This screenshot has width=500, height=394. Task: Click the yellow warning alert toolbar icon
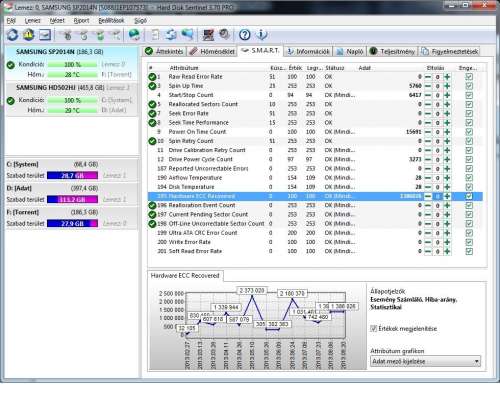click(29, 35)
